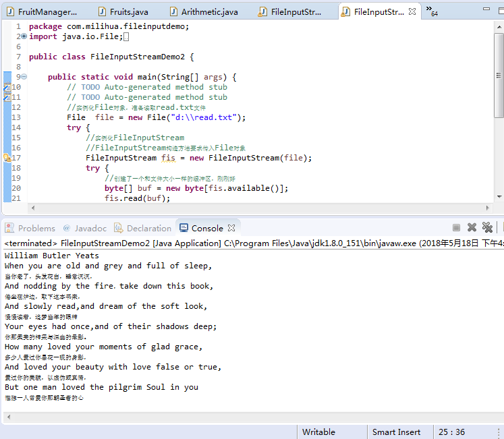Switch to the Arithmetic.java tab
The height and width of the screenshot is (439, 504).
click(x=204, y=12)
